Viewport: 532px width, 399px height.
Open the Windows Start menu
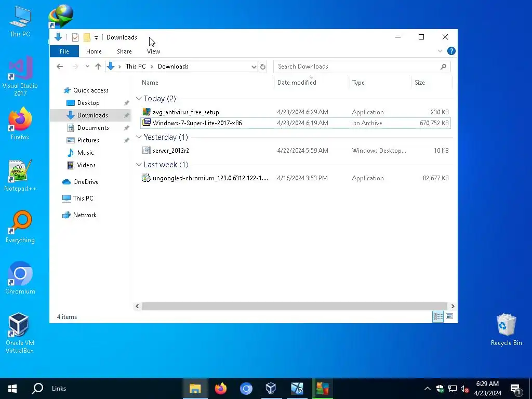click(12, 389)
